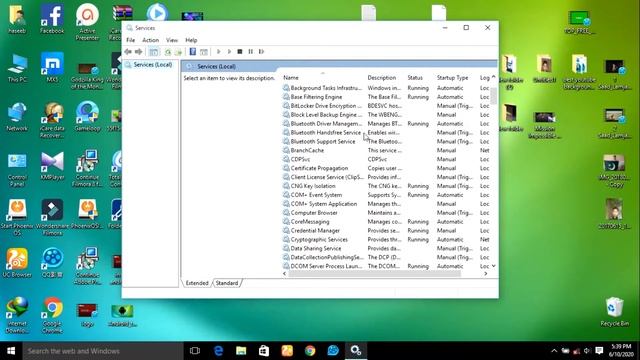Screen dimensions: 640x360
Task: Click the horizontal scrollbar right arrow
Action: pyautogui.click(x=486, y=274)
